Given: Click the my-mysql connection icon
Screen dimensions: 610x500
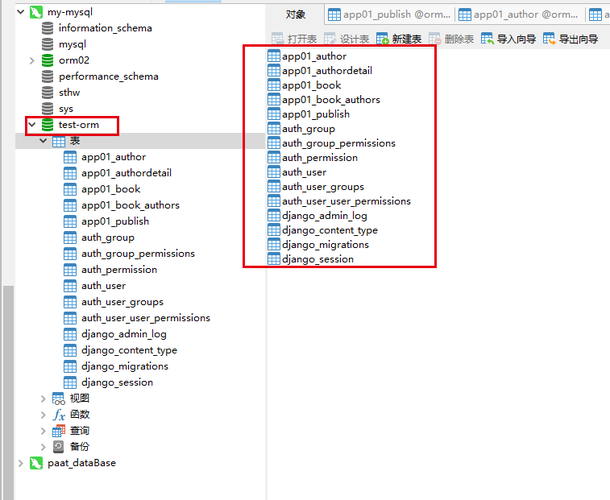Looking at the screenshot, I should (36, 12).
